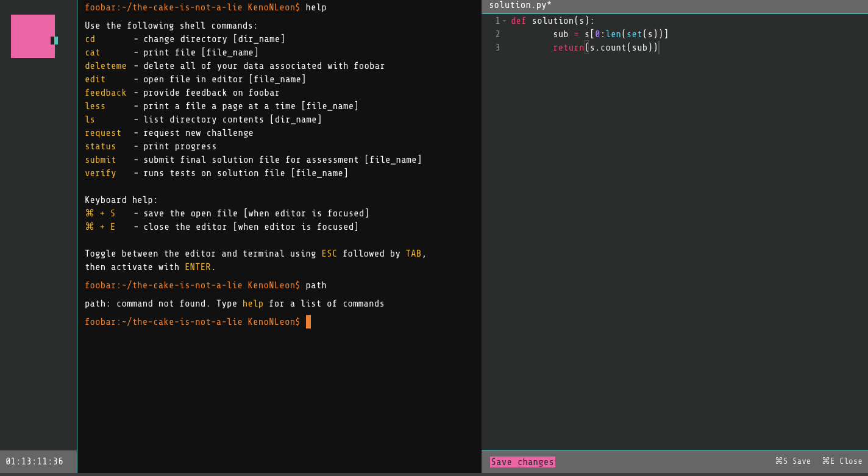Click the typed 'path' command in terminal
868x476 pixels.
pyautogui.click(x=316, y=285)
